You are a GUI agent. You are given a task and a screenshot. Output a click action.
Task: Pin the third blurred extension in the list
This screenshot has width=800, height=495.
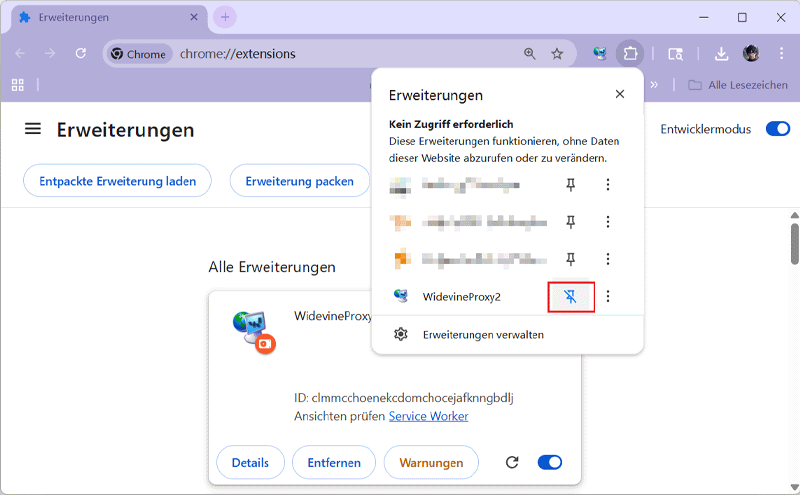[x=570, y=259]
